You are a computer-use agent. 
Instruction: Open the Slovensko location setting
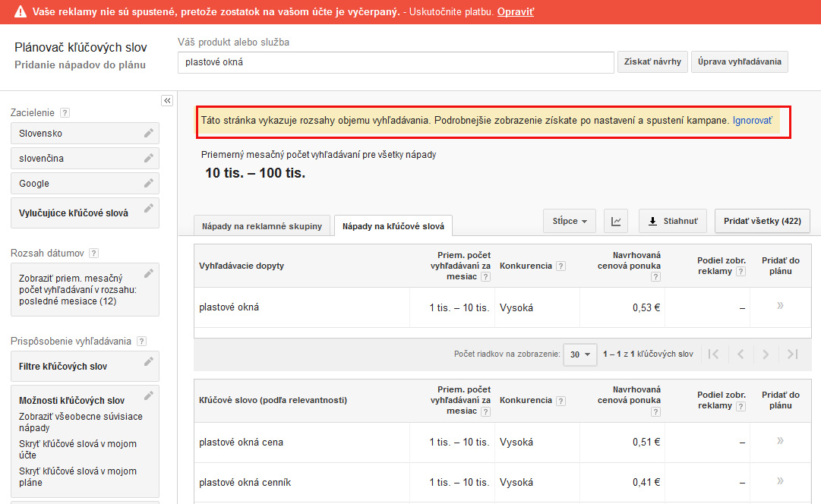click(85, 134)
